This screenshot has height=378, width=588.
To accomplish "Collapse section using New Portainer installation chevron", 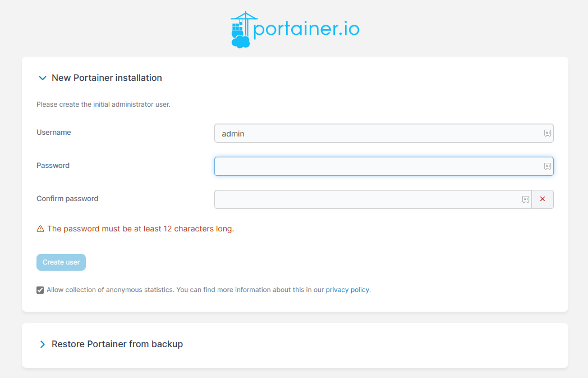I will tap(42, 78).
